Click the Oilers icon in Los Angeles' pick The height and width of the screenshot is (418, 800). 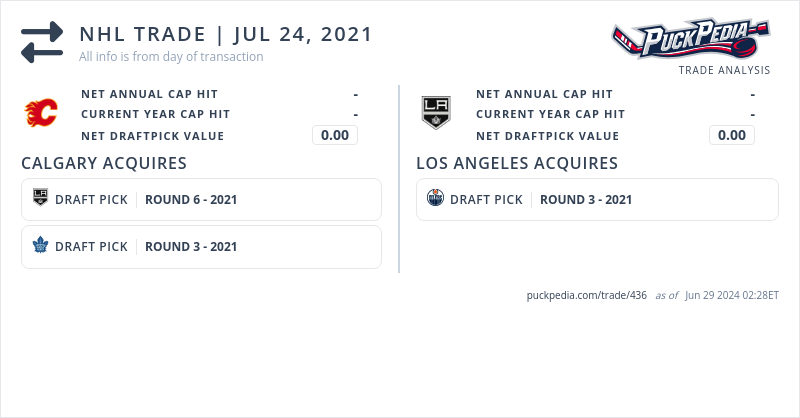click(x=435, y=199)
